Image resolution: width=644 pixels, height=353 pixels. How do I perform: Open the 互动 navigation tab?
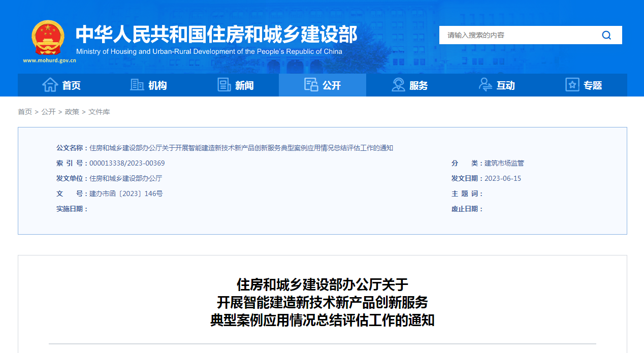point(497,85)
